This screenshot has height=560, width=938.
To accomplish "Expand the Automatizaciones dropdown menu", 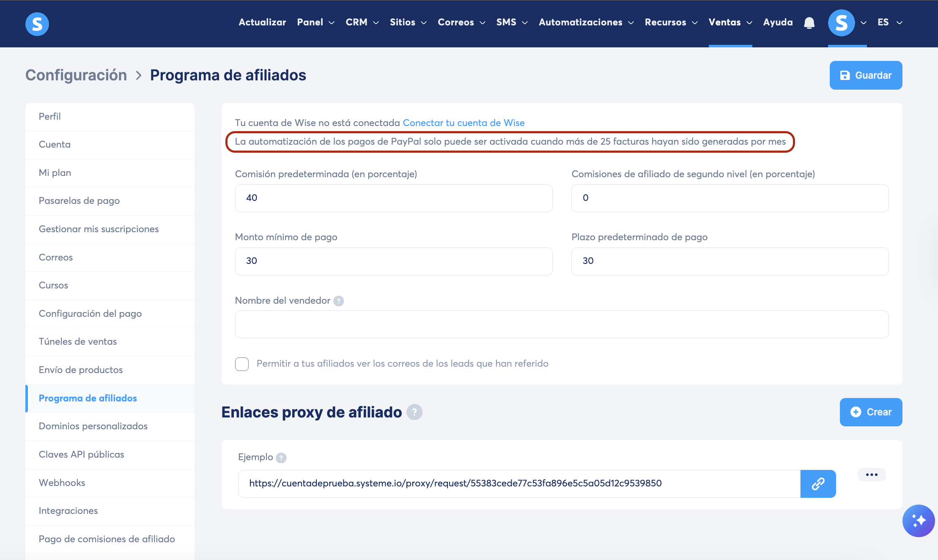I will pyautogui.click(x=586, y=22).
